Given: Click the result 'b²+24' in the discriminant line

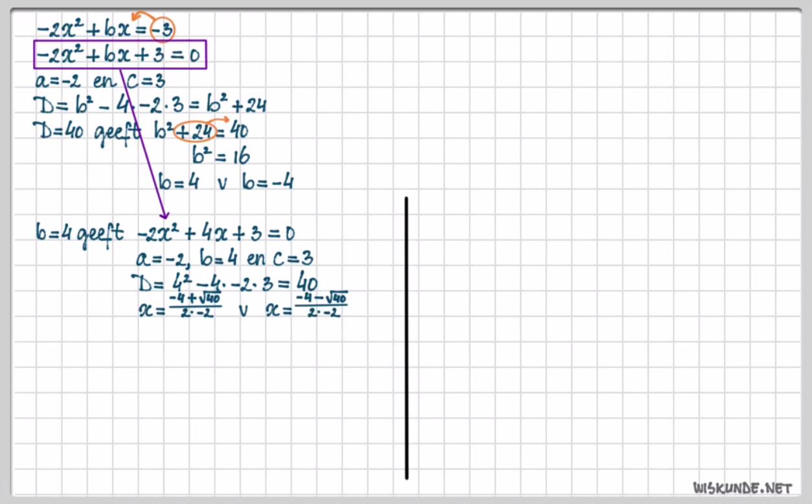Looking at the screenshot, I should pyautogui.click(x=237, y=105).
